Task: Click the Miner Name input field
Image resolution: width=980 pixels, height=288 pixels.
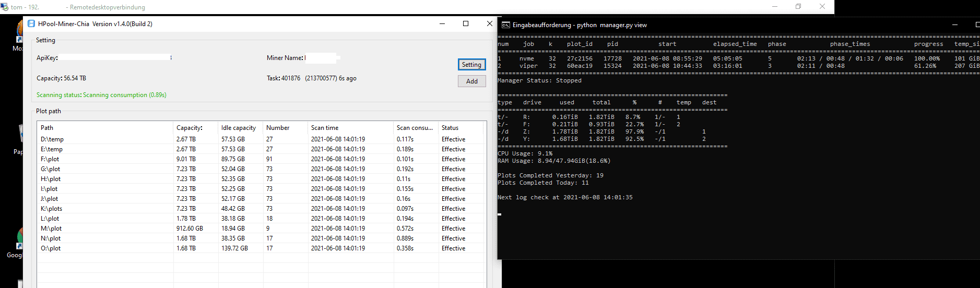Action: click(x=321, y=57)
